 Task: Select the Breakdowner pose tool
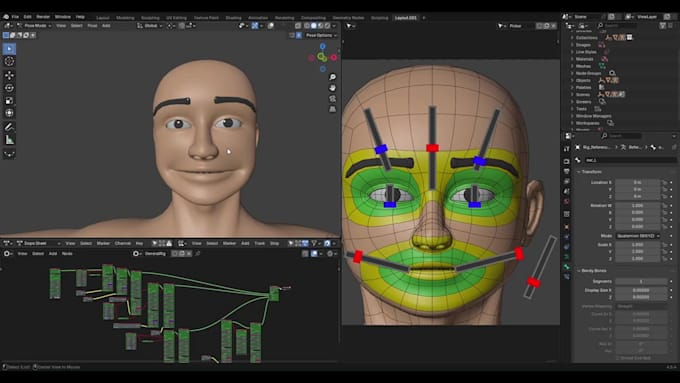pyautogui.click(x=9, y=154)
